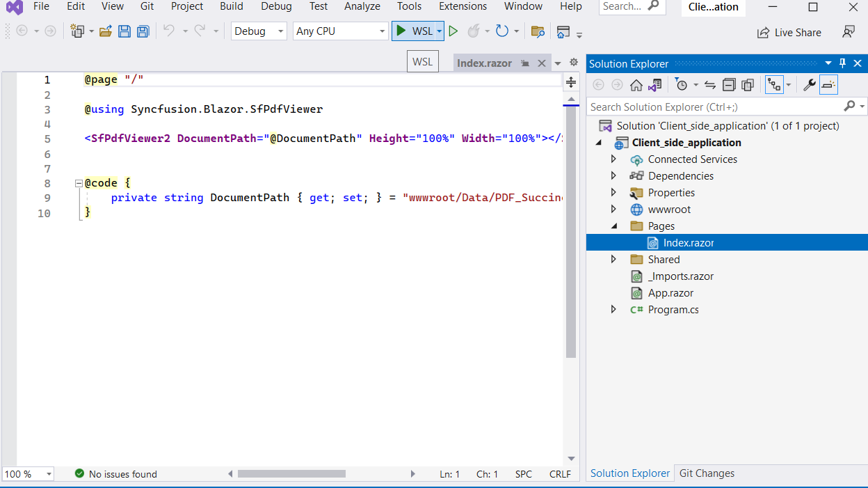
Task: Click the Solution Explorer Home icon
Action: click(x=636, y=84)
